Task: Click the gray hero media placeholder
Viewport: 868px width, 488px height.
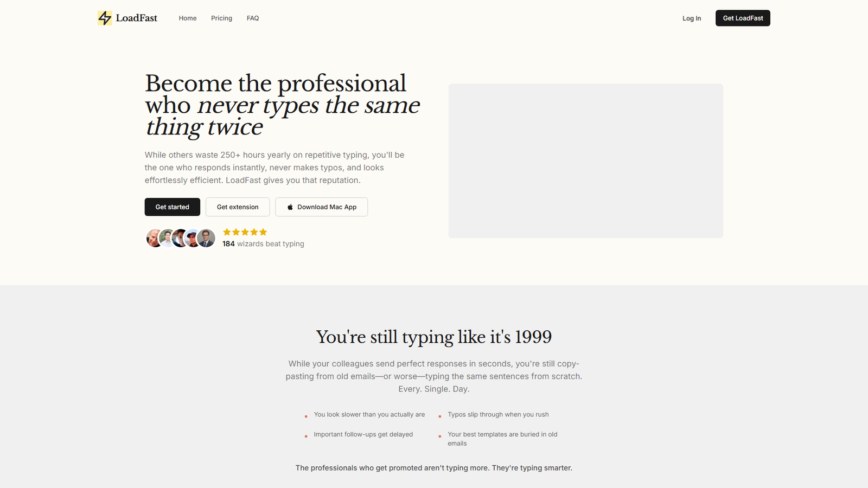Action: (x=585, y=160)
